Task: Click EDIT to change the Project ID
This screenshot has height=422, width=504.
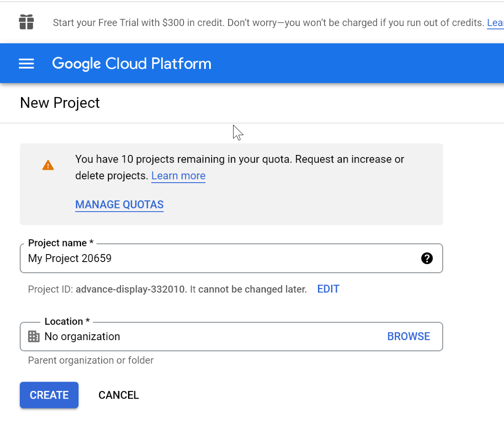Action: pyautogui.click(x=328, y=289)
